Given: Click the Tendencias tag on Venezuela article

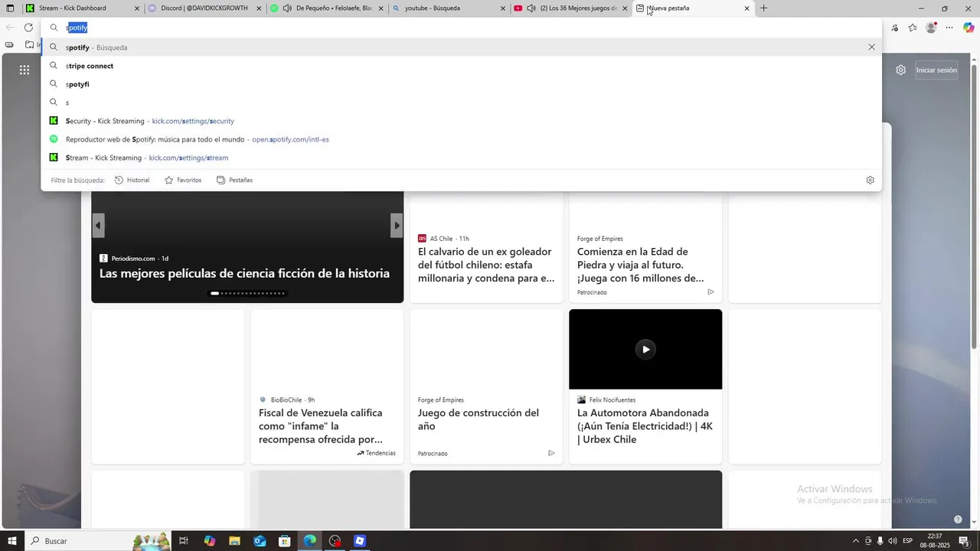Looking at the screenshot, I should pyautogui.click(x=376, y=453).
